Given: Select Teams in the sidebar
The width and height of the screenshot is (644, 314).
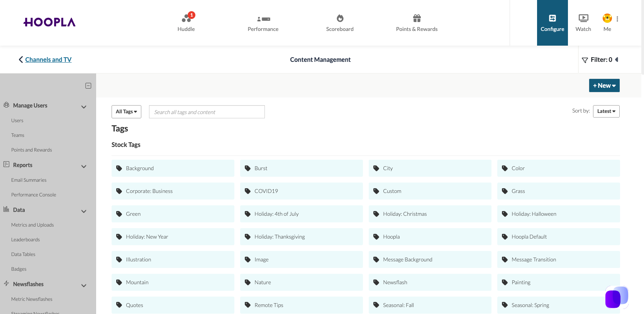Looking at the screenshot, I should [x=18, y=135].
